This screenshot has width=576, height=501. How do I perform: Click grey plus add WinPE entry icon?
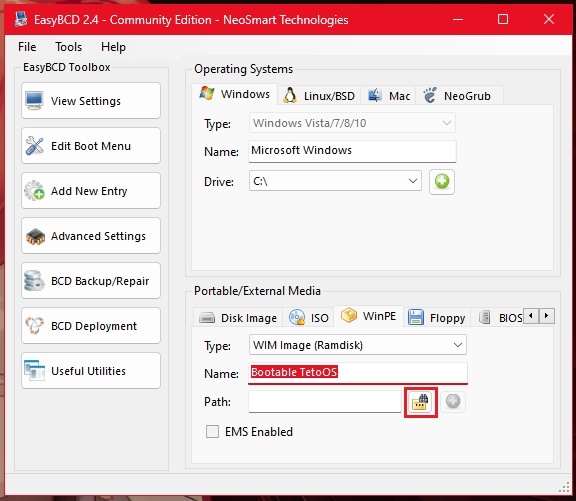click(x=453, y=401)
